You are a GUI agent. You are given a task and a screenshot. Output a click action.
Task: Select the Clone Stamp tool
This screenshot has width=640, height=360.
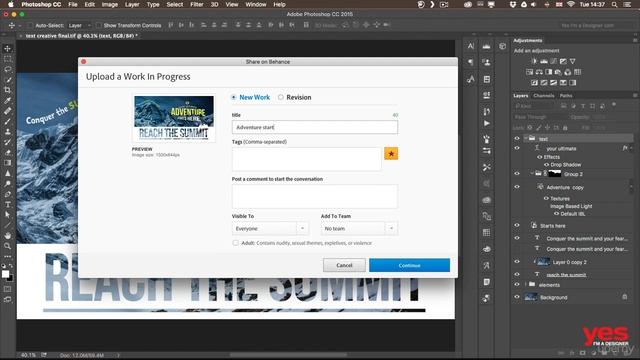click(x=8, y=132)
